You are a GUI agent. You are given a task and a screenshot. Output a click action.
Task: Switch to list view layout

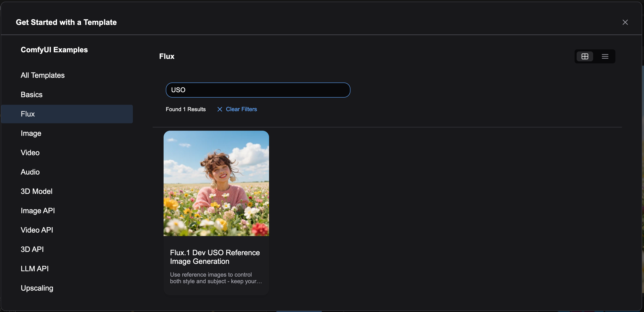point(605,56)
